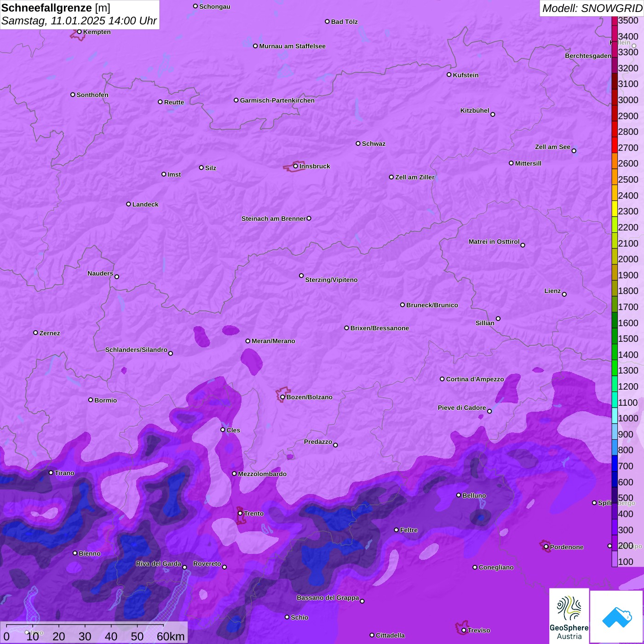Click the Matrei in Osttirol label
Image resolution: width=644 pixels, height=644 pixels.
point(494,241)
